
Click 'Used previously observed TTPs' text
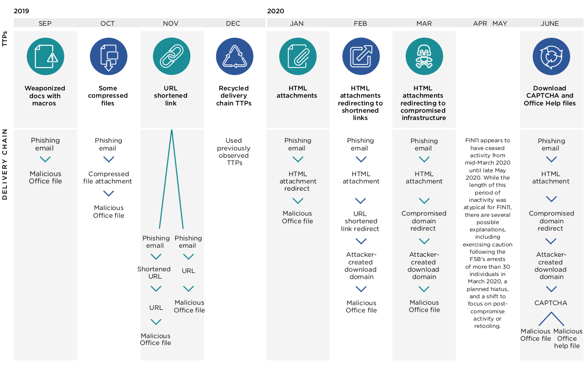[x=234, y=152]
